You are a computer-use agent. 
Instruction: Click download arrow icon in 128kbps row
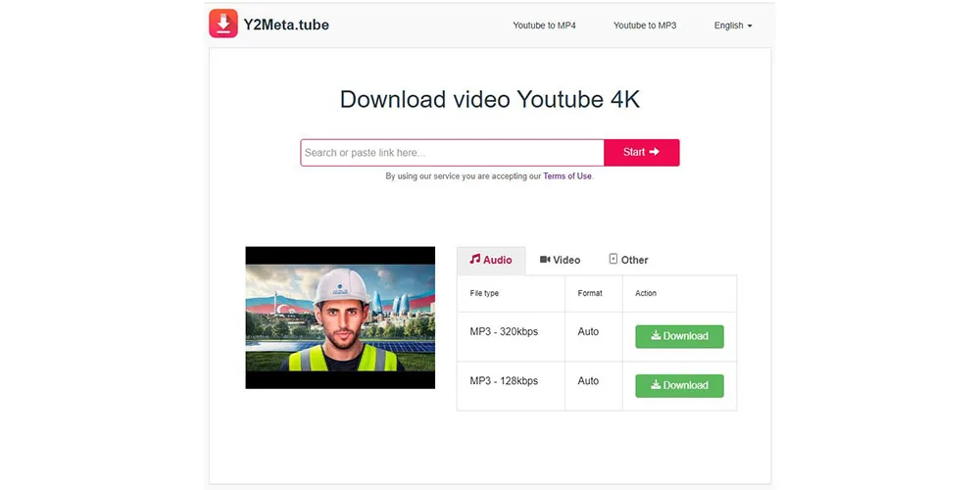[656, 386]
